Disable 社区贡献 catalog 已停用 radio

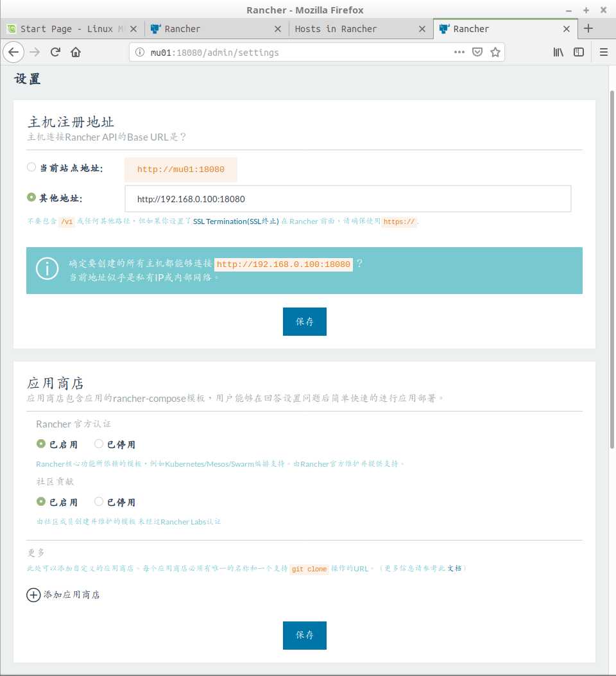(99, 501)
